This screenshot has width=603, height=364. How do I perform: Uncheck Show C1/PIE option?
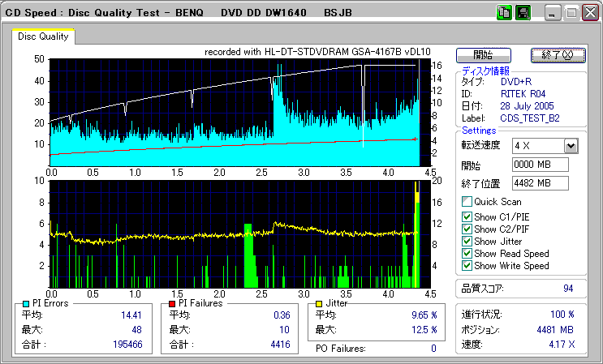(466, 217)
